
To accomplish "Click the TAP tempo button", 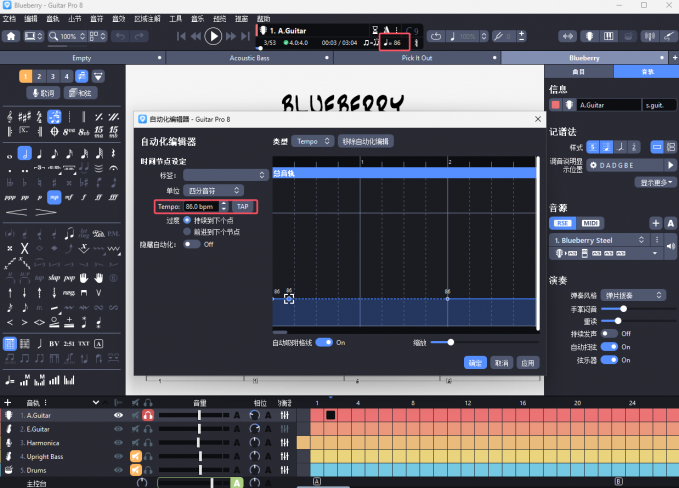I will coord(242,206).
